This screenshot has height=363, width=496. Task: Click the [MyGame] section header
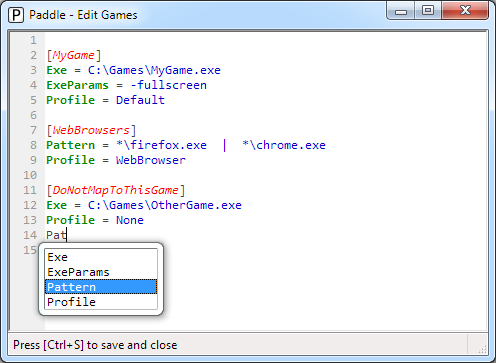tap(74, 55)
